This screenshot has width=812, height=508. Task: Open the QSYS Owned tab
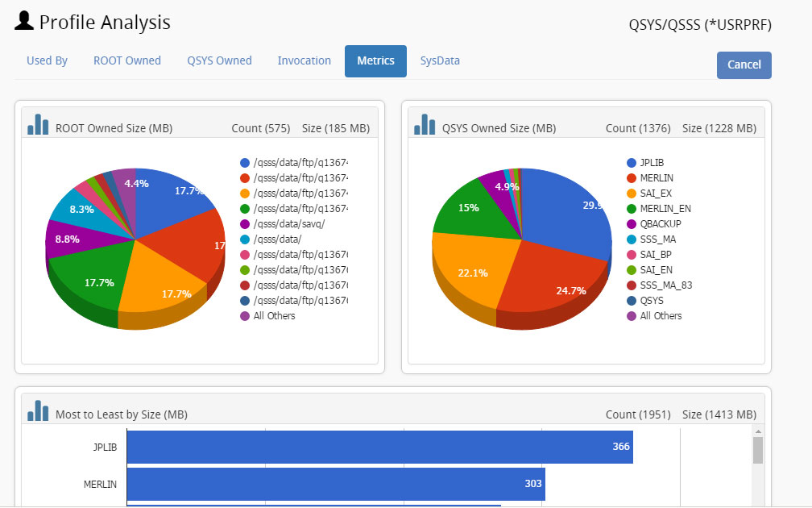tap(219, 60)
